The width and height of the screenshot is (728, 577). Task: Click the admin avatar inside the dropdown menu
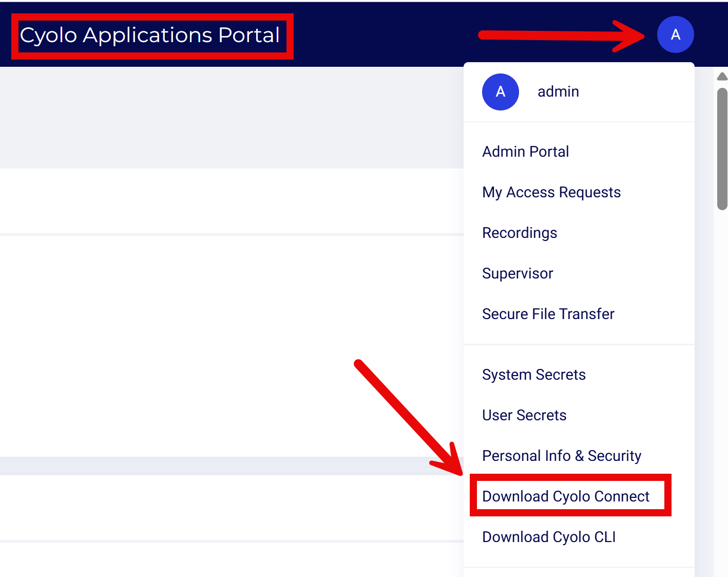[500, 92]
